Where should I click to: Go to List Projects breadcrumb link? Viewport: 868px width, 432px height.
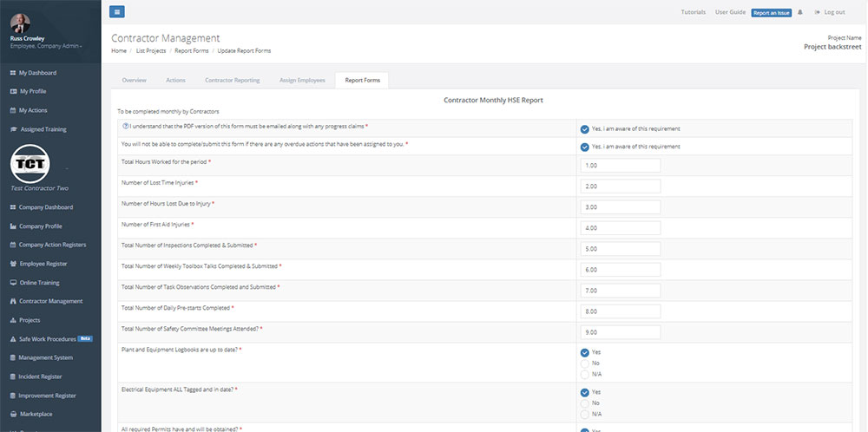pos(150,51)
